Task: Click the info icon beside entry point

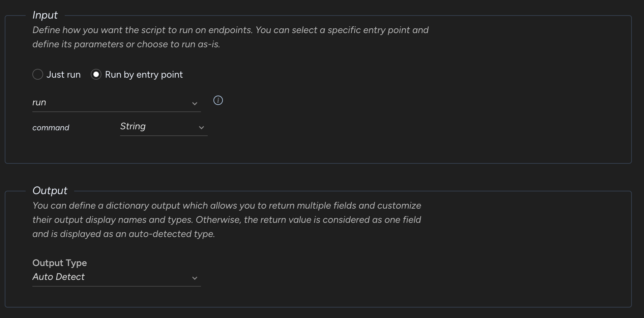Action: pyautogui.click(x=218, y=100)
